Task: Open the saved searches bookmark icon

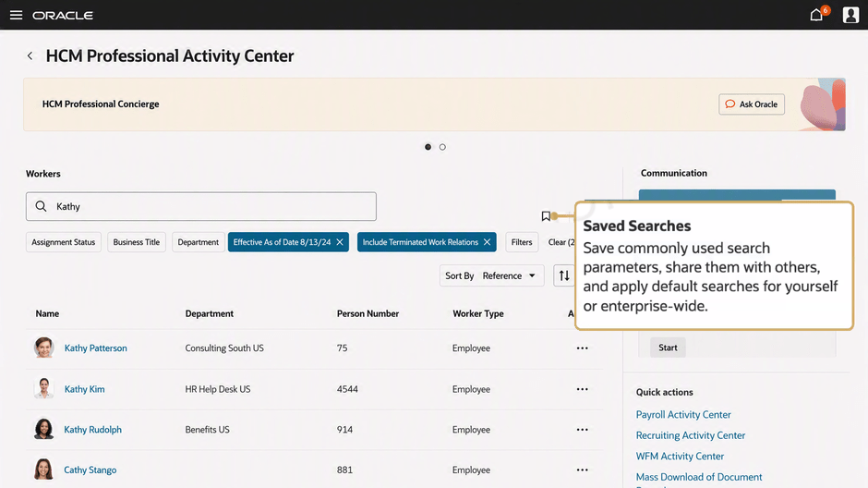Action: (x=546, y=216)
